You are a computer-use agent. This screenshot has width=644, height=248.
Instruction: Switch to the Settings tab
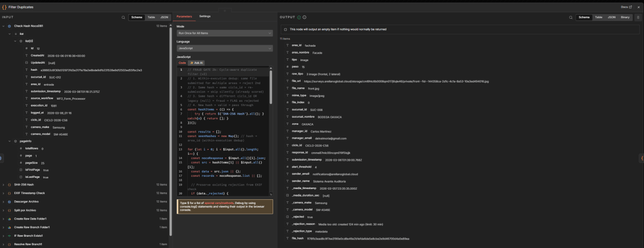(205, 17)
